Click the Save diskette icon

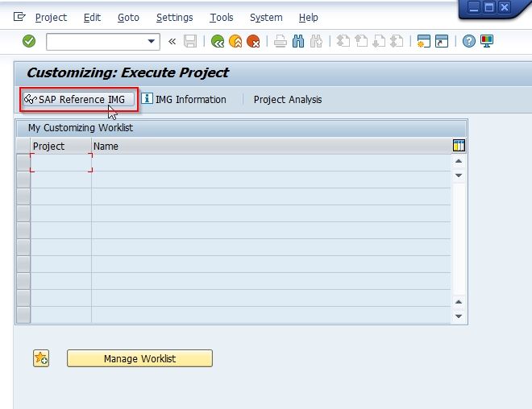coord(190,41)
